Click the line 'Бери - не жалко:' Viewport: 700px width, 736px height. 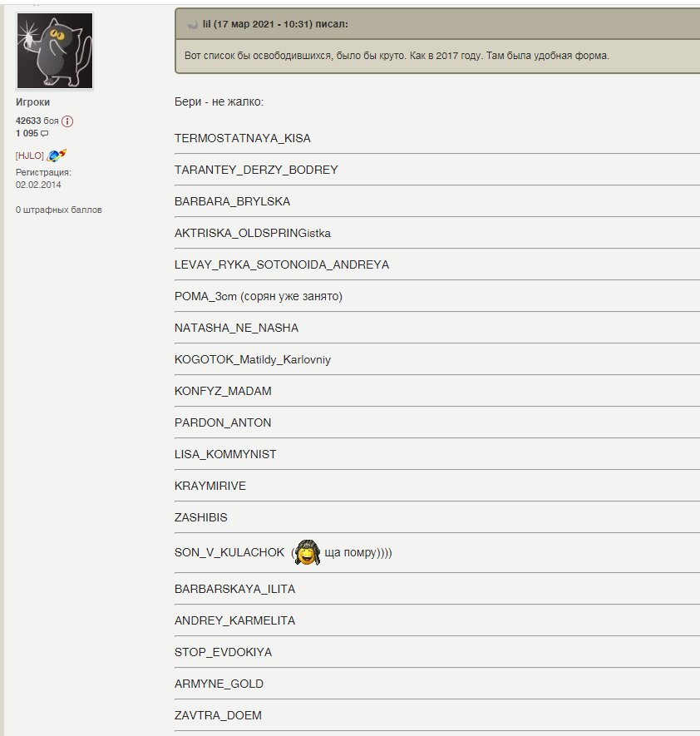[219, 101]
